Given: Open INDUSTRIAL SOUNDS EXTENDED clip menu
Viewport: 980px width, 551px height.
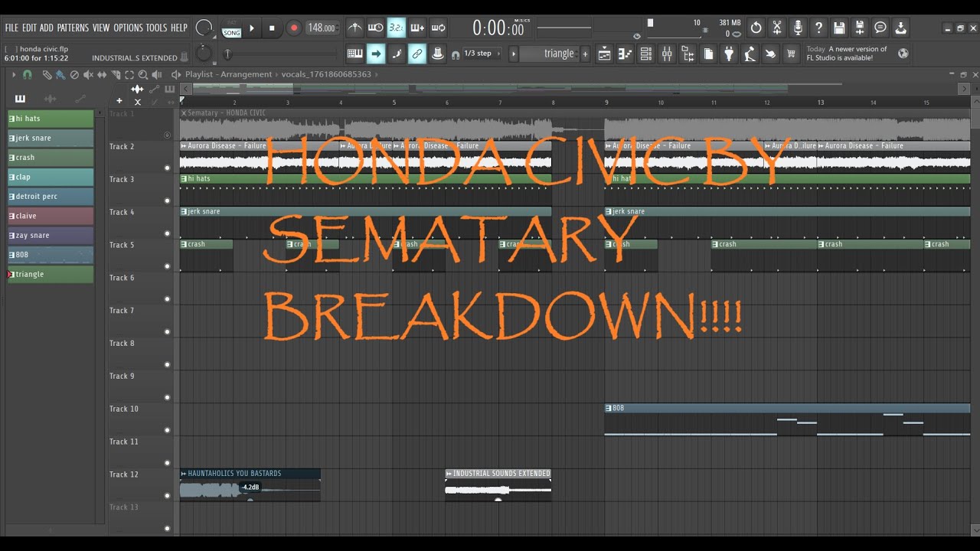Looking at the screenshot, I should pyautogui.click(x=449, y=474).
